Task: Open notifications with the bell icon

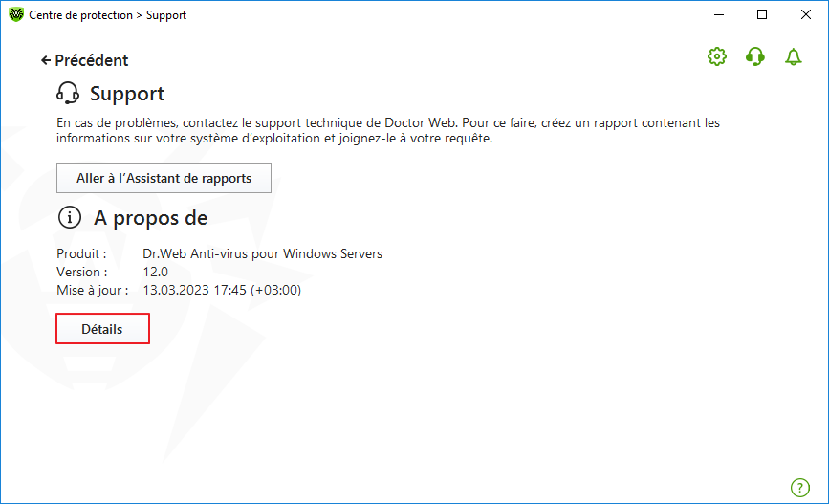Action: tap(793, 56)
